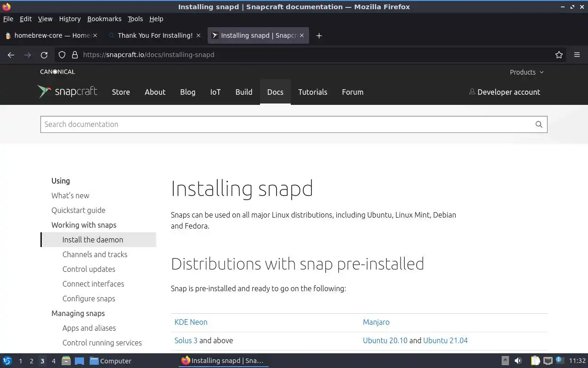Open Quickstart guide in sidebar
Image resolution: width=588 pixels, height=368 pixels.
click(x=78, y=210)
